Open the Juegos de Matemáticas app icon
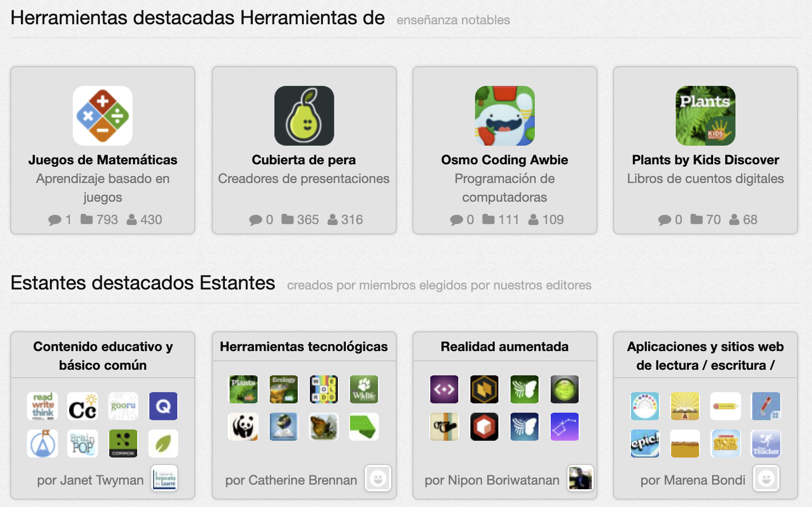The image size is (812, 507). pos(103,116)
